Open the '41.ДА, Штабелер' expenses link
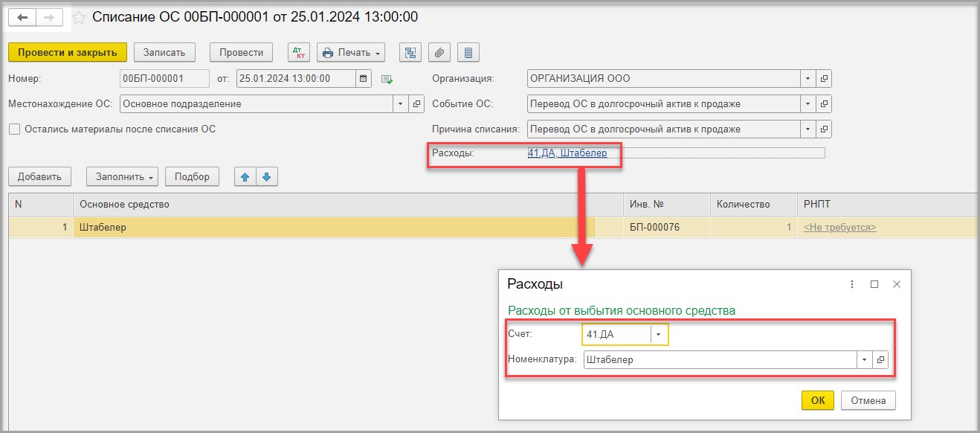Screen dimensions: 980x433 click(567, 153)
